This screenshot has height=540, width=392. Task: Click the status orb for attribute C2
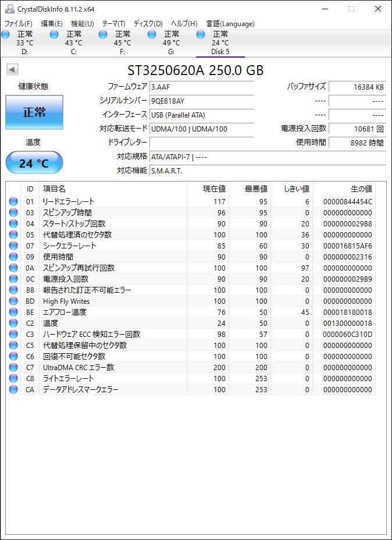(13, 323)
